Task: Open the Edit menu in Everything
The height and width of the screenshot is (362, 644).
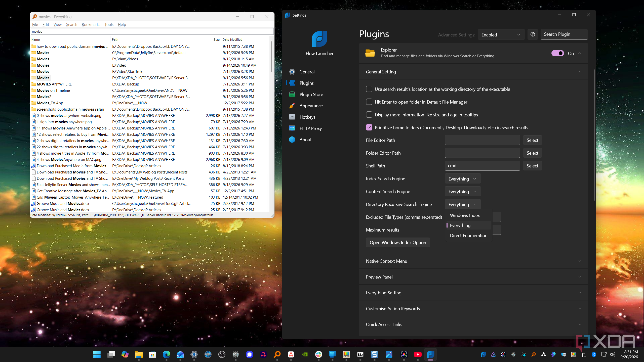Action: click(46, 24)
